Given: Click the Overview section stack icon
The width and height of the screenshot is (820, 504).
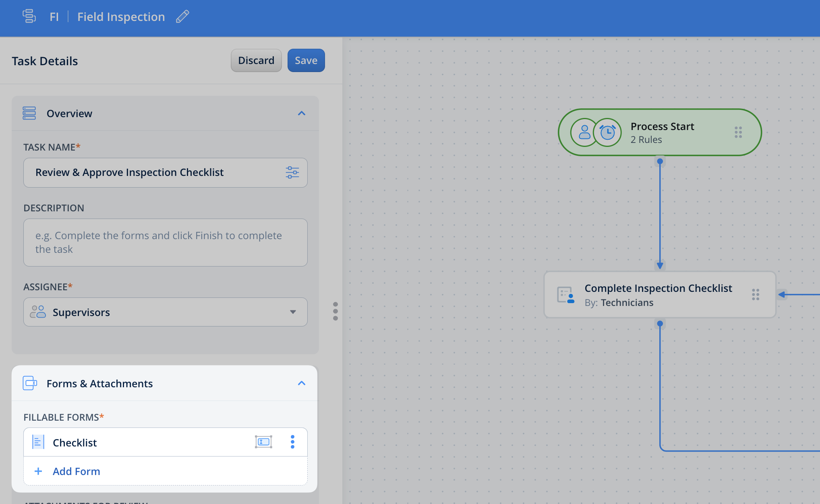Looking at the screenshot, I should [29, 113].
